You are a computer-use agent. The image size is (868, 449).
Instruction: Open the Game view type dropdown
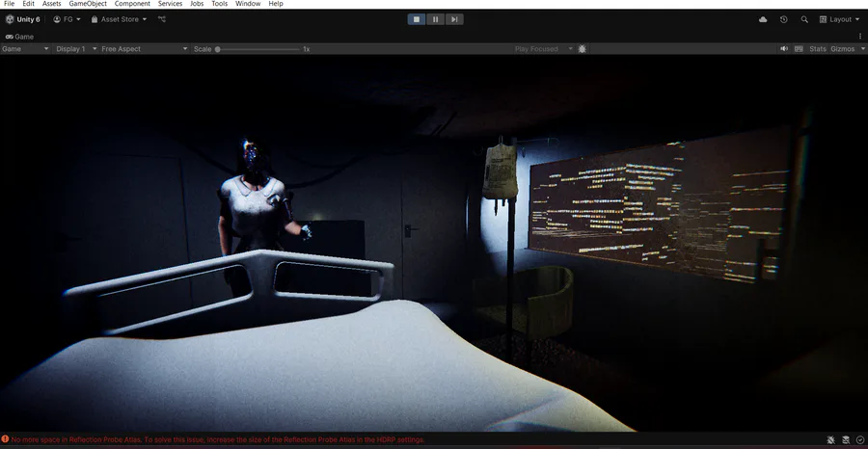tap(25, 49)
